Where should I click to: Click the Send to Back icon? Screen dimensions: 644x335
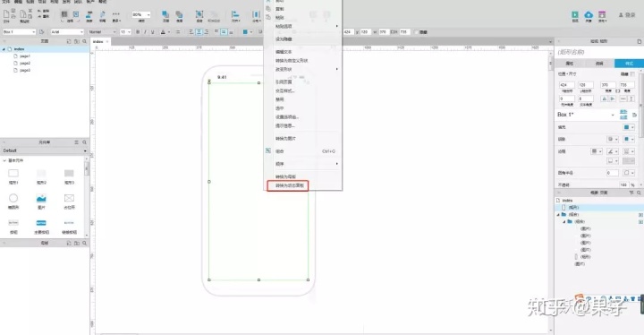tap(179, 14)
